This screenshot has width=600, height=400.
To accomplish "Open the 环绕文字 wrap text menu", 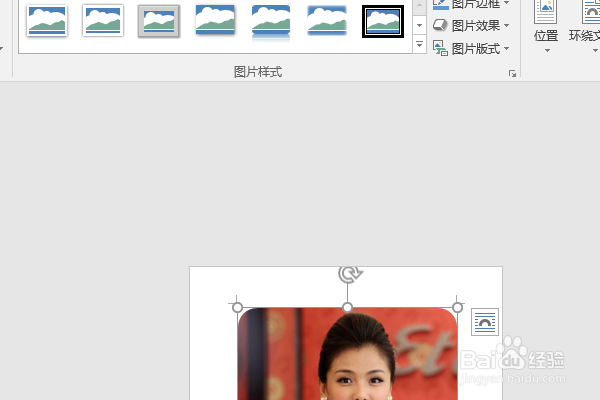I will point(585,27).
